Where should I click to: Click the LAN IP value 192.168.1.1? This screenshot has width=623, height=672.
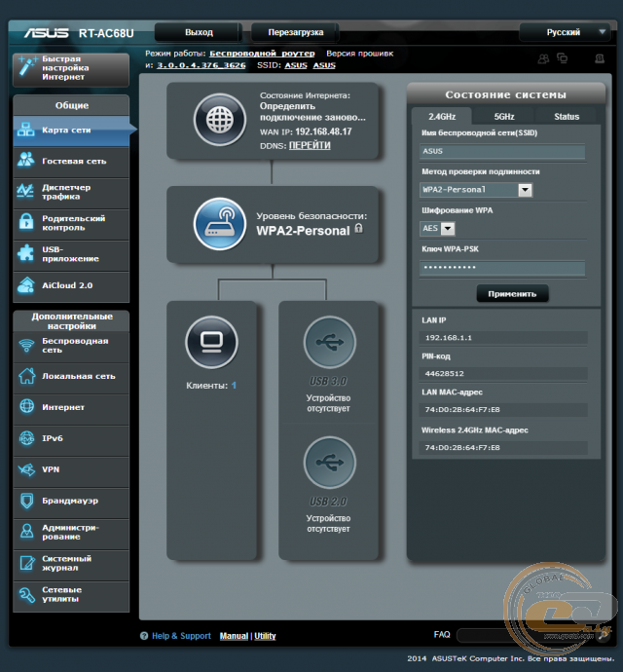click(448, 338)
